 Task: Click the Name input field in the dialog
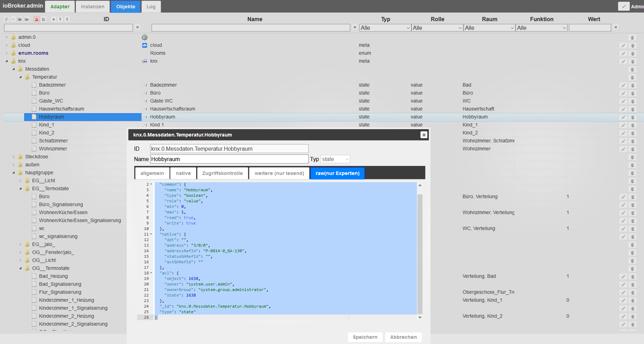[229, 159]
